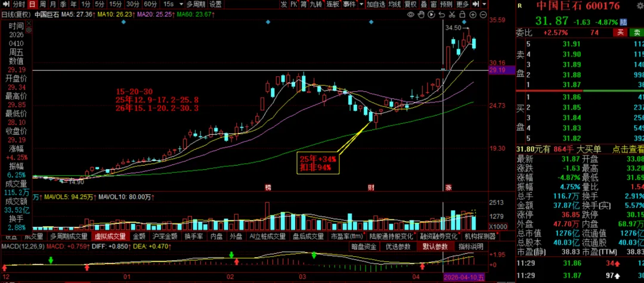Select the 年 yearly period
This screenshot has height=283, width=644.
click(x=73, y=5)
